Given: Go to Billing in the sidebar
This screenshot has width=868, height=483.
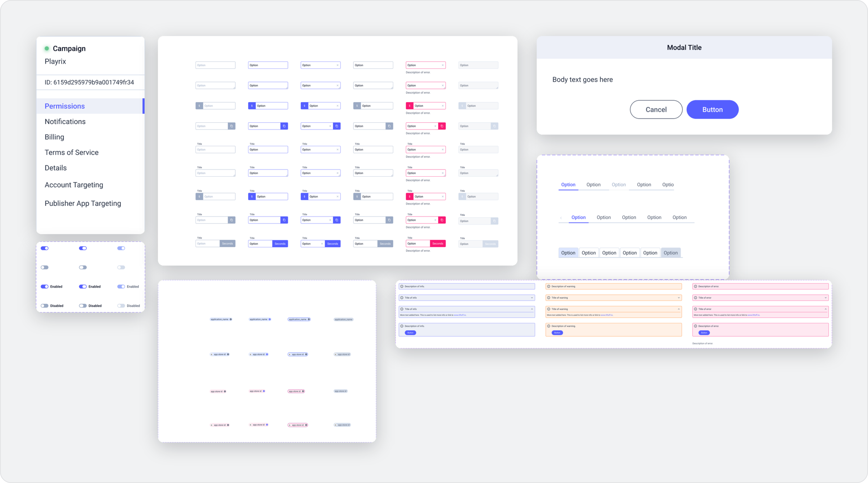Looking at the screenshot, I should (54, 137).
